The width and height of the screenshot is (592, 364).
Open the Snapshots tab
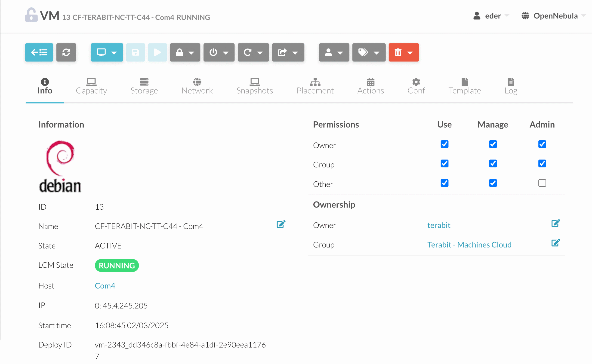[255, 86]
